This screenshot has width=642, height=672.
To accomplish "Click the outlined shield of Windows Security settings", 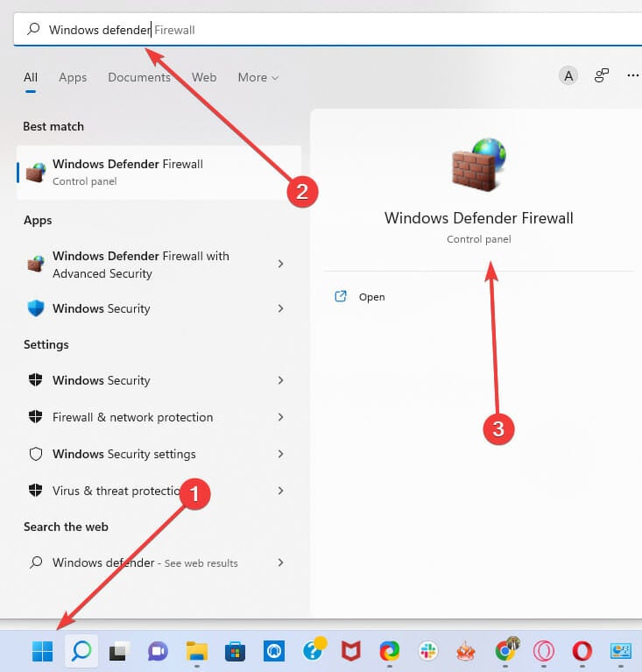I will point(36,454).
